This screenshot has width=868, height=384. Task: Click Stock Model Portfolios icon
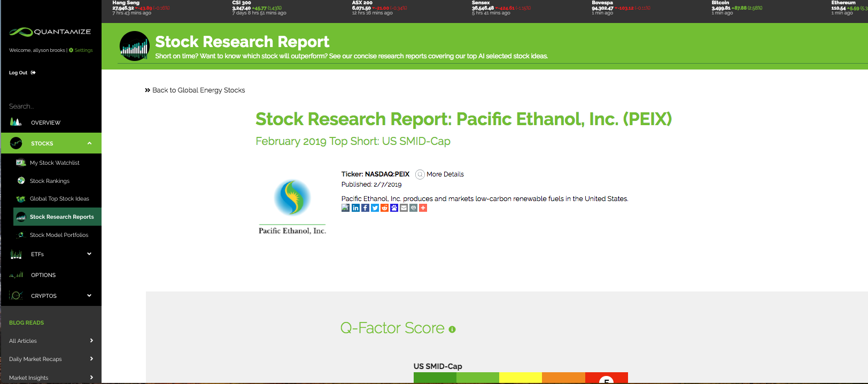click(21, 235)
